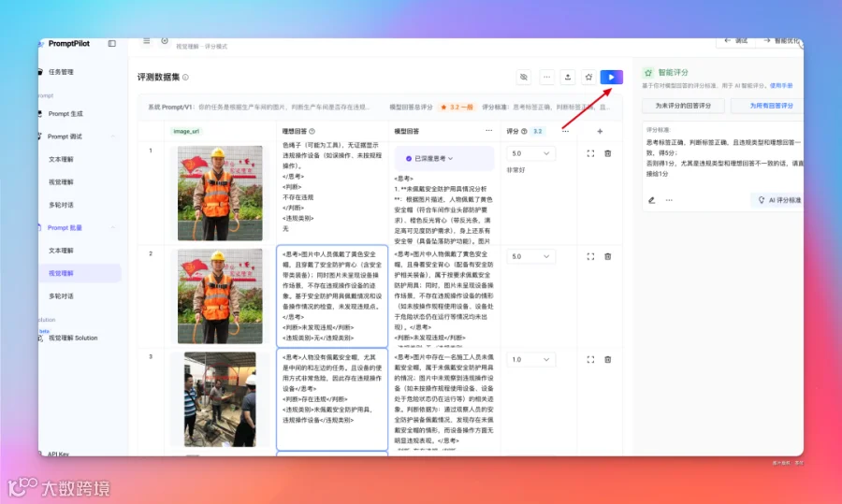Delete row 2 with trash icon
Screen dimensions: 842x504
click(x=608, y=256)
